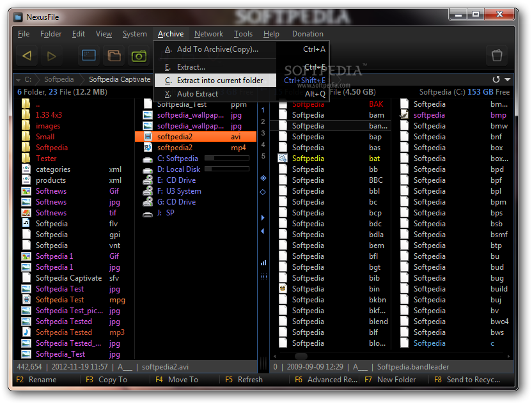532x404 pixels.
Task: Open the Tools menu
Action: [x=243, y=34]
